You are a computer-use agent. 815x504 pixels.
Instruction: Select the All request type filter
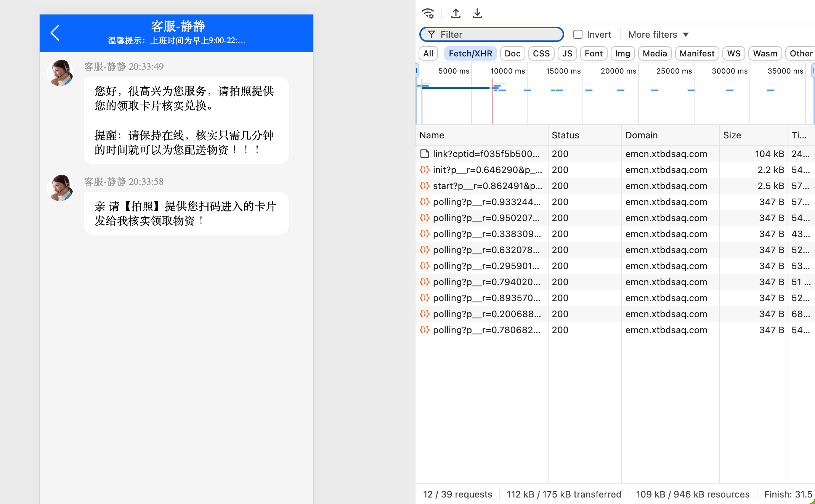[428, 53]
